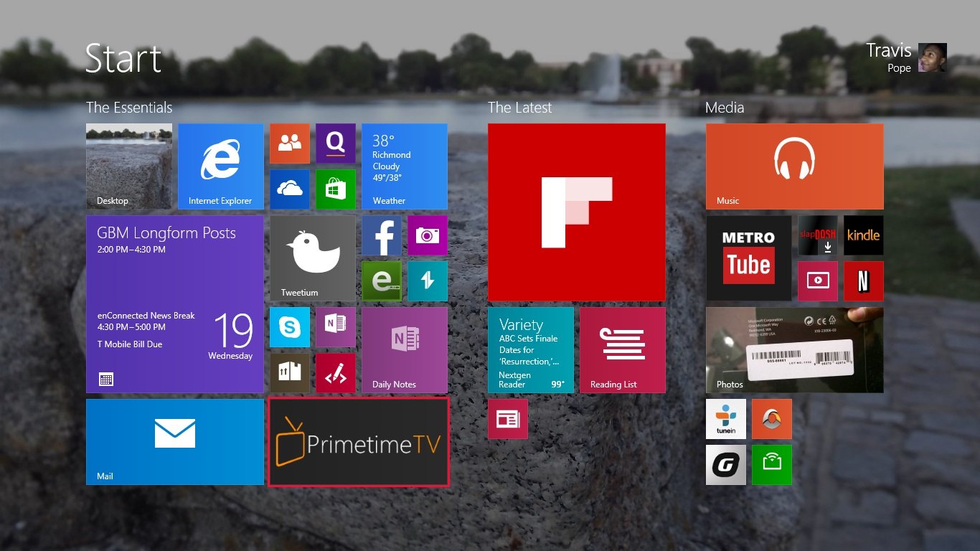
Task: Open the green Xbox SmartGlass tile
Action: pyautogui.click(x=772, y=465)
